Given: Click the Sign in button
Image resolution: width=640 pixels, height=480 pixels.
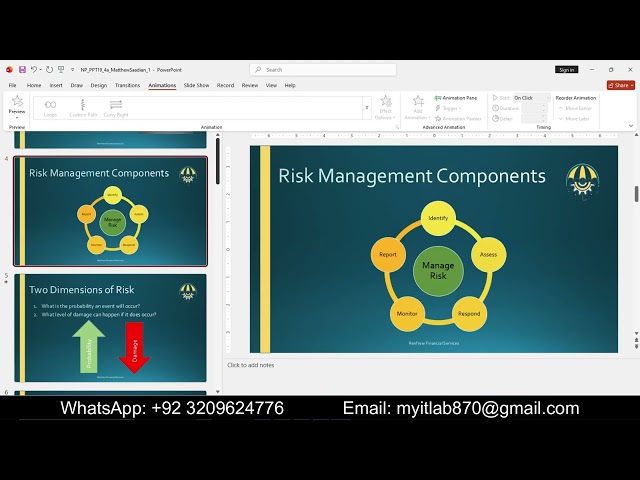Looking at the screenshot, I should point(567,70).
